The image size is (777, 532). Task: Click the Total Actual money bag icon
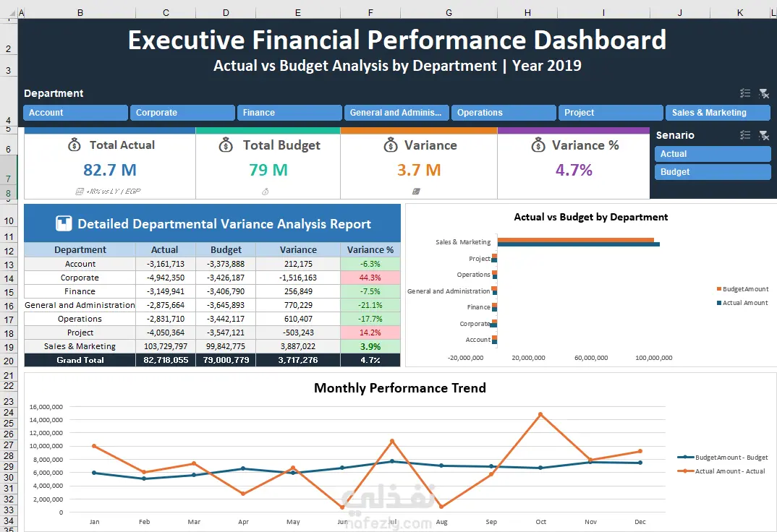(x=75, y=145)
